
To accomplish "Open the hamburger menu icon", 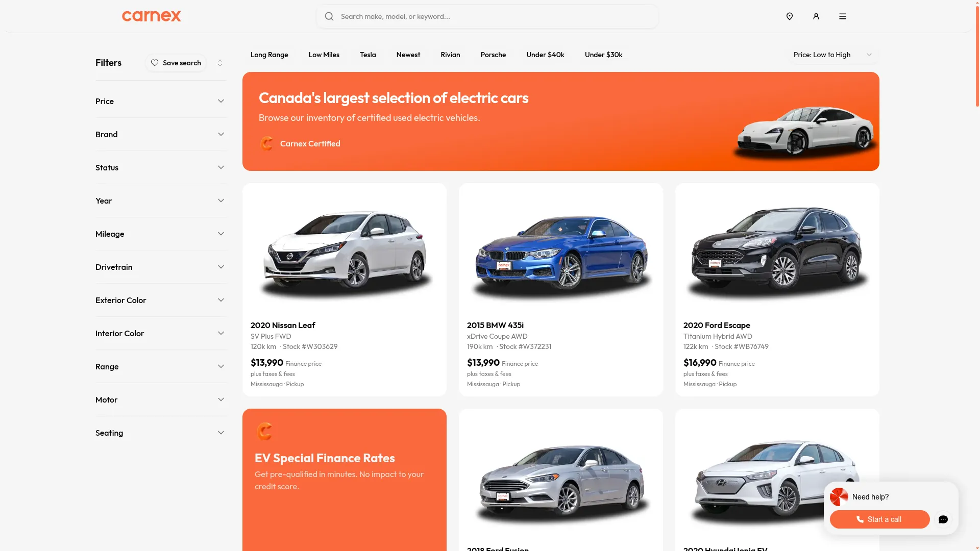I will [x=843, y=16].
